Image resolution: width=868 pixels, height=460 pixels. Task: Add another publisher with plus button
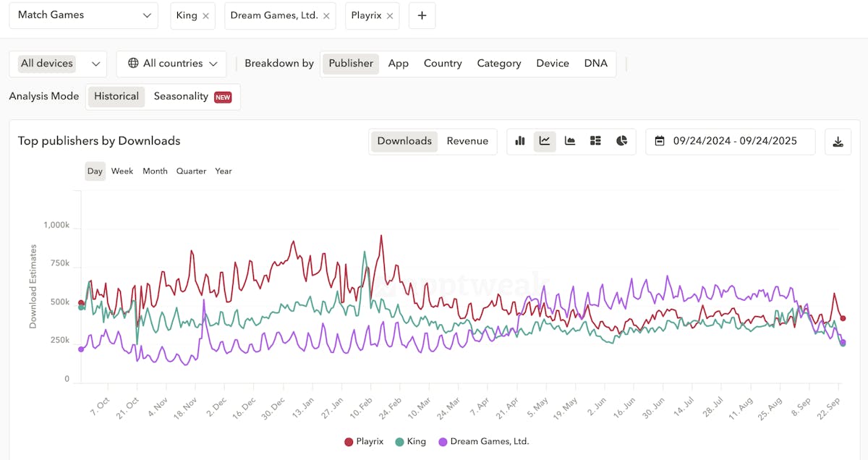422,16
